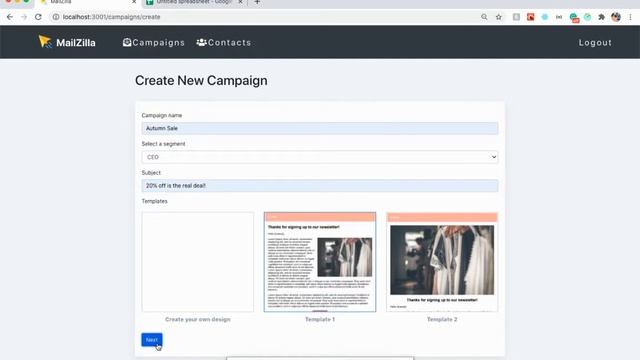Close the MailZilla browser tab
This screenshot has height=360, width=640.
pos(133,2)
